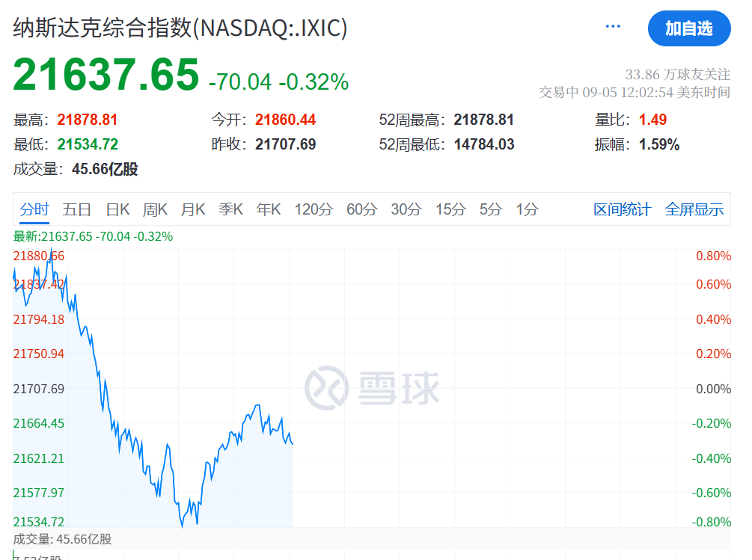Click the 最新:21637.65 chart header line
Viewport: 752px width, 560px height.
(x=93, y=236)
